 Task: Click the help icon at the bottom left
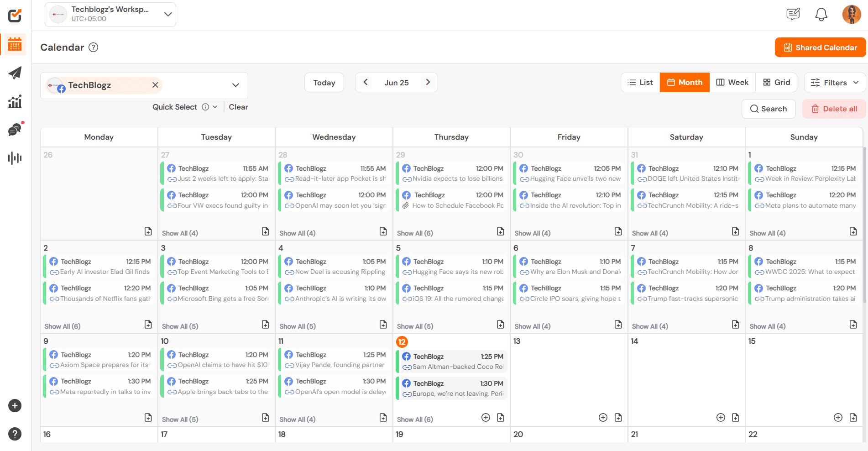tap(15, 434)
